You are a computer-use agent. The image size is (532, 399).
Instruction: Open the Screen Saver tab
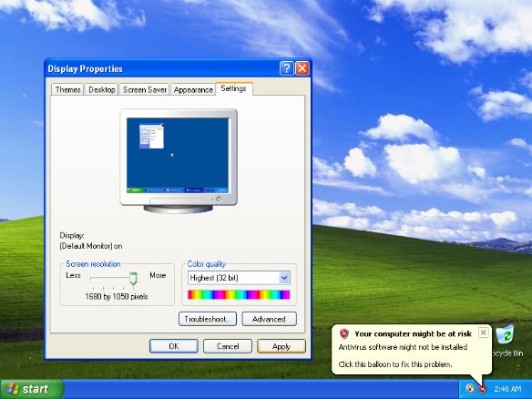(144, 89)
